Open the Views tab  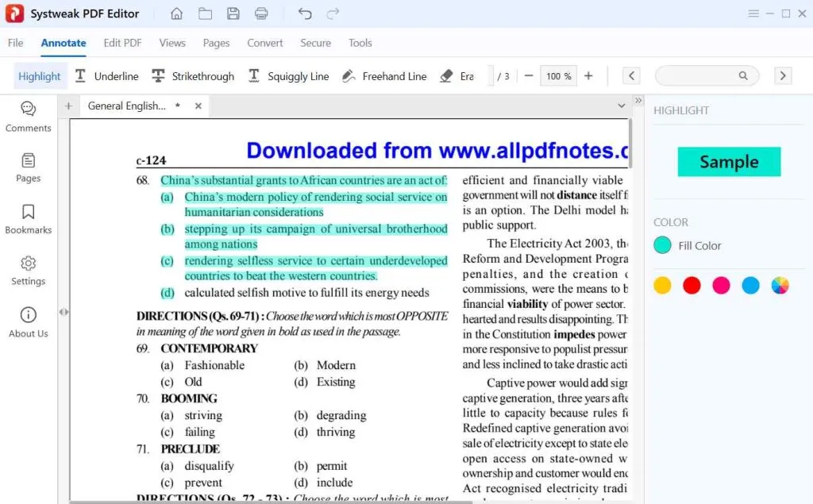click(172, 43)
